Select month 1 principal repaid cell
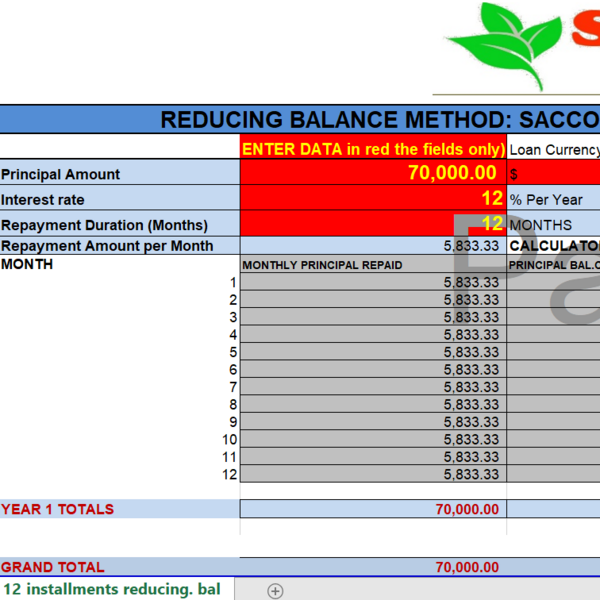This screenshot has height=600, width=600. (373, 282)
